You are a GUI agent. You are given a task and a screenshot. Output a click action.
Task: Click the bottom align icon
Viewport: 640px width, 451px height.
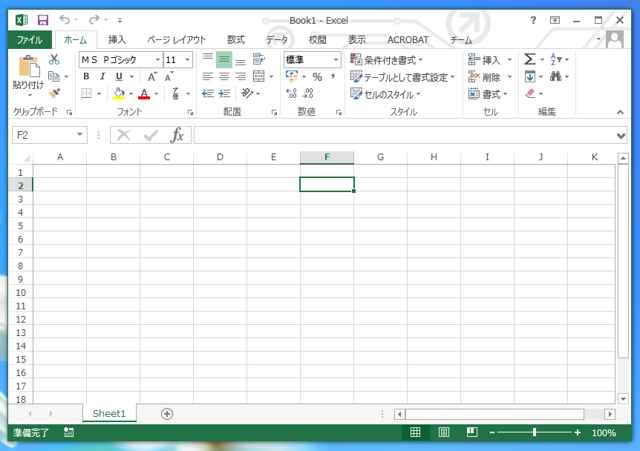tap(241, 60)
